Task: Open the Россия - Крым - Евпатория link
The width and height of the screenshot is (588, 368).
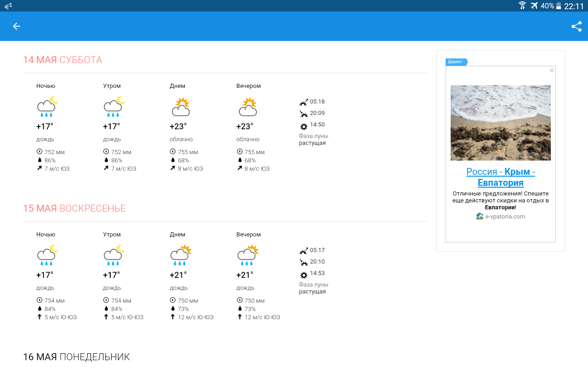Action: [x=501, y=177]
